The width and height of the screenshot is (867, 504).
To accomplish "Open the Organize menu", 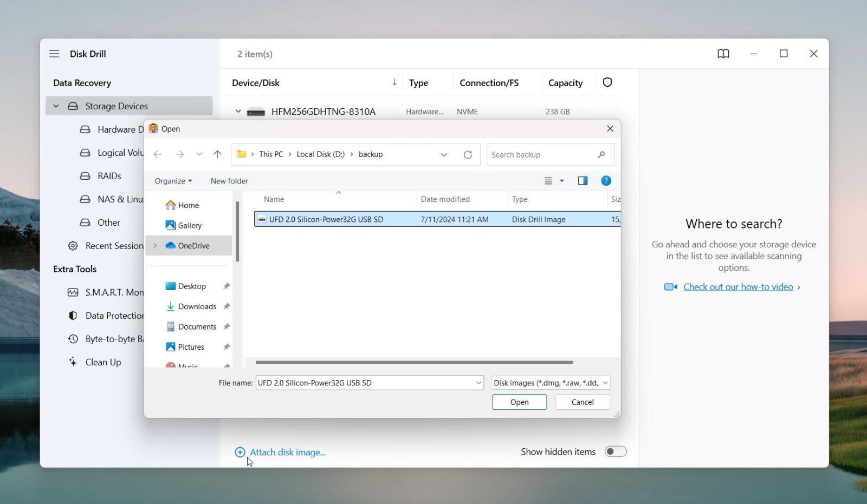I will pyautogui.click(x=172, y=180).
